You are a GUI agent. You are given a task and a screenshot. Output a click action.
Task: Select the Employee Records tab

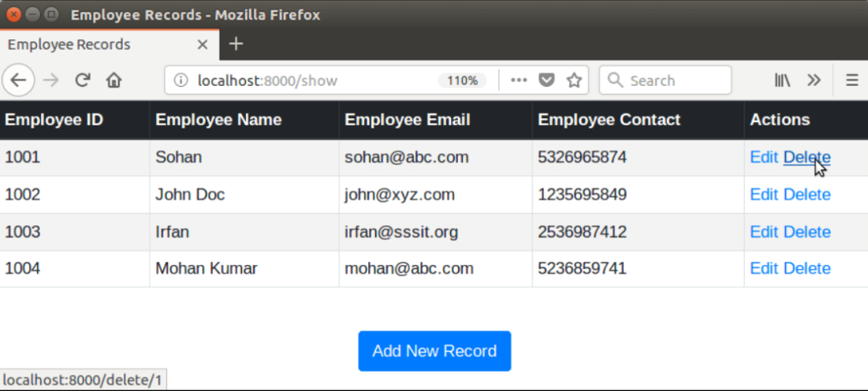(109, 45)
